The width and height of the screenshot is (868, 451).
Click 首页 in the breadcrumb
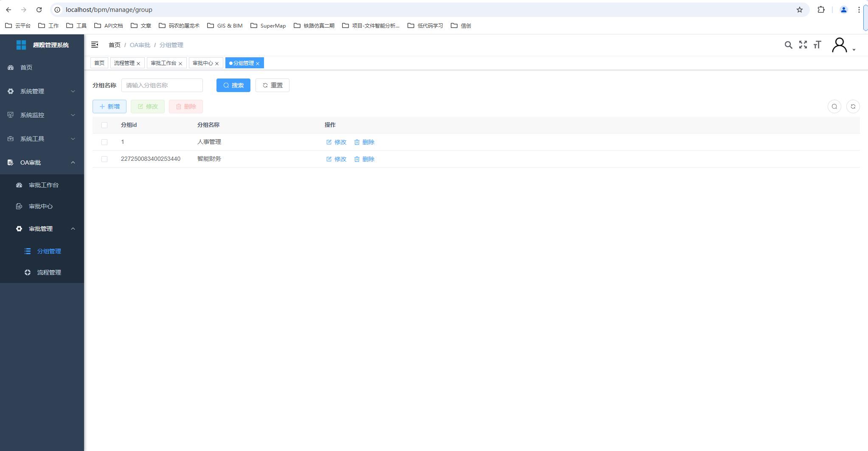click(115, 45)
